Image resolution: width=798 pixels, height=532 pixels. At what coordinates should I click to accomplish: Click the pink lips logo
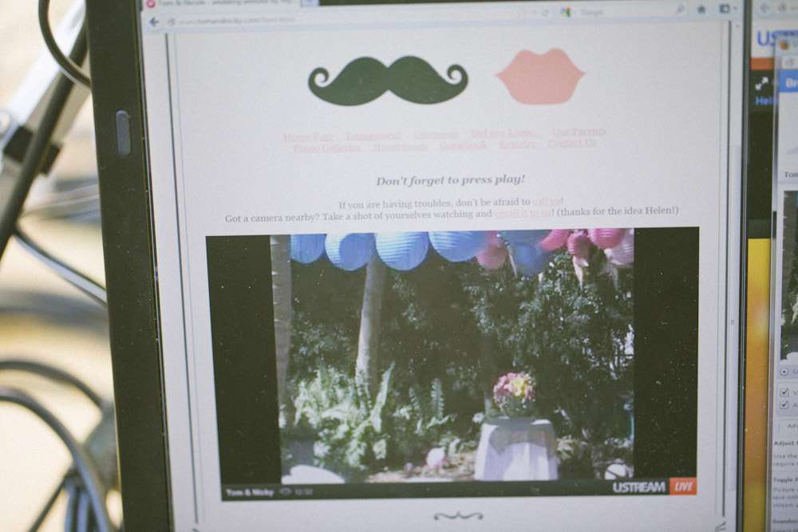(540, 77)
